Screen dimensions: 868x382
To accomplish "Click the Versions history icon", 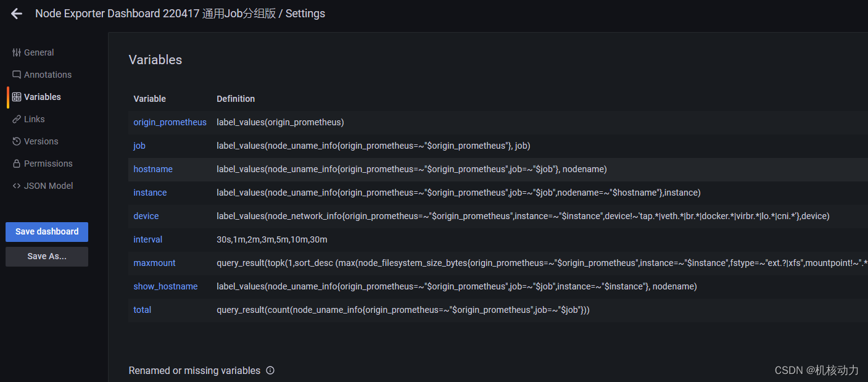I will tap(17, 141).
